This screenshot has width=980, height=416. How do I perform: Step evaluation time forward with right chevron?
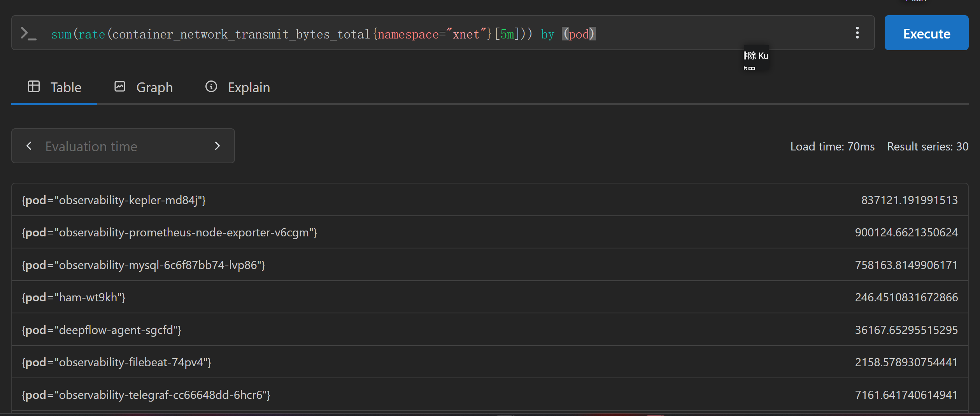pyautogui.click(x=217, y=146)
